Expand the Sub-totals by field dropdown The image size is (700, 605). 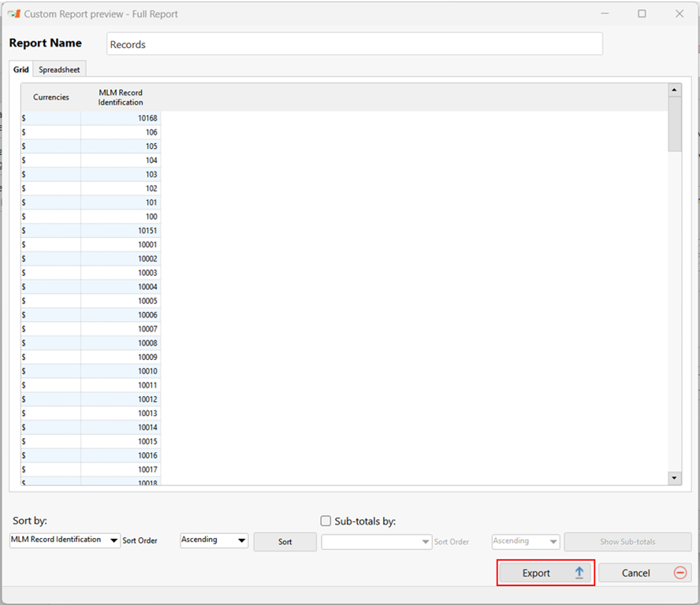tap(426, 542)
